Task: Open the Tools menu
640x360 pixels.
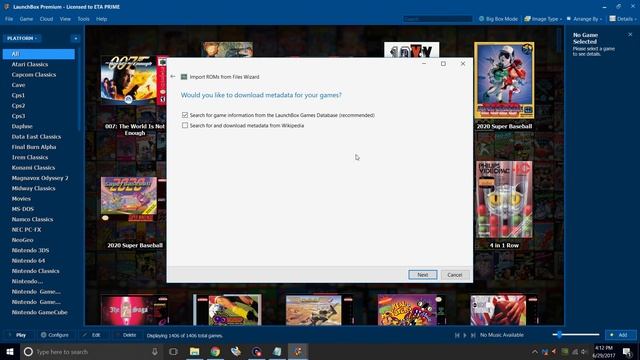Action: [x=83, y=19]
